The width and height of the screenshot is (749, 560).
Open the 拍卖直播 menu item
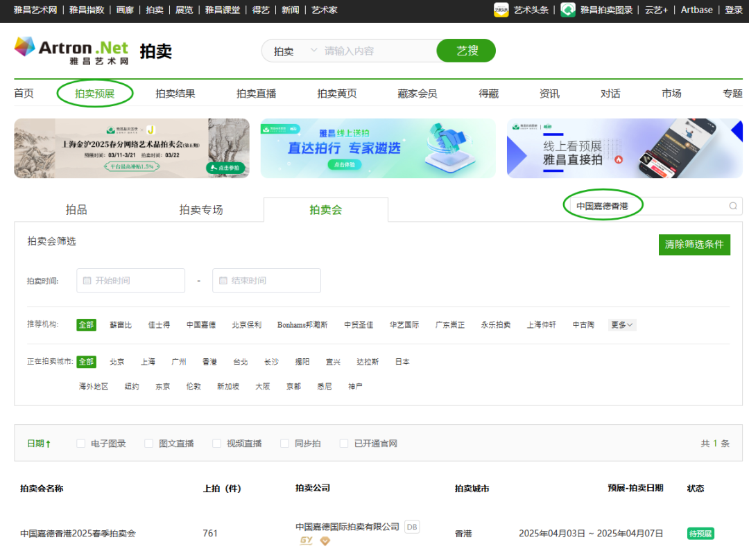pos(256,94)
